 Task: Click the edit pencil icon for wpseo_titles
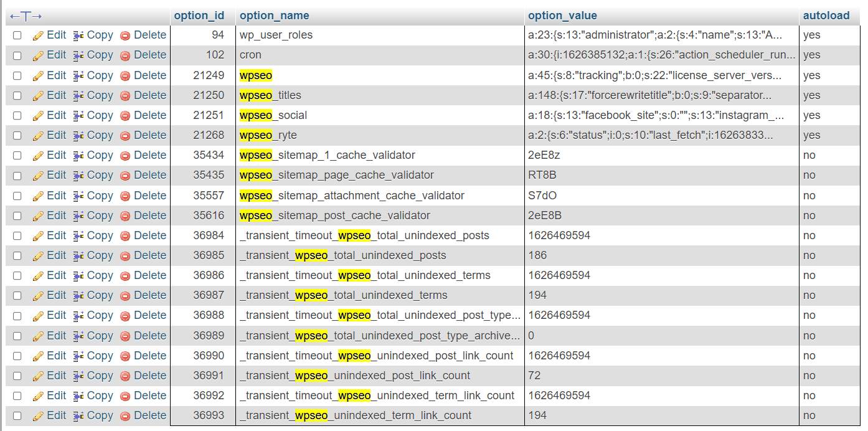pyautogui.click(x=38, y=95)
